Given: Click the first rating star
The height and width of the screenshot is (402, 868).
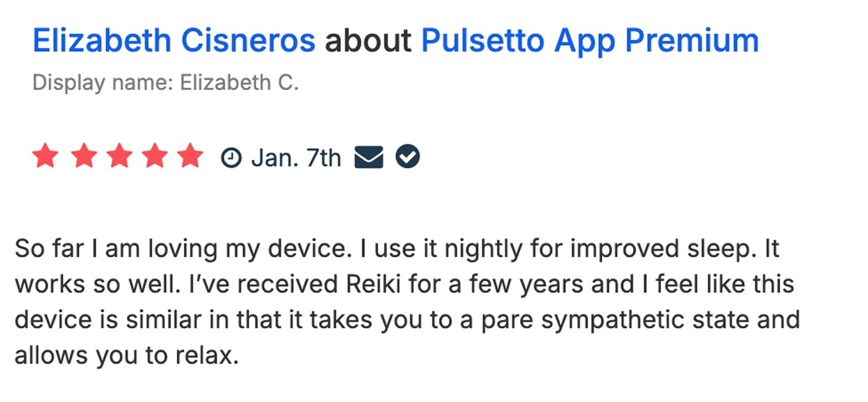Looking at the screenshot, I should click(45, 157).
